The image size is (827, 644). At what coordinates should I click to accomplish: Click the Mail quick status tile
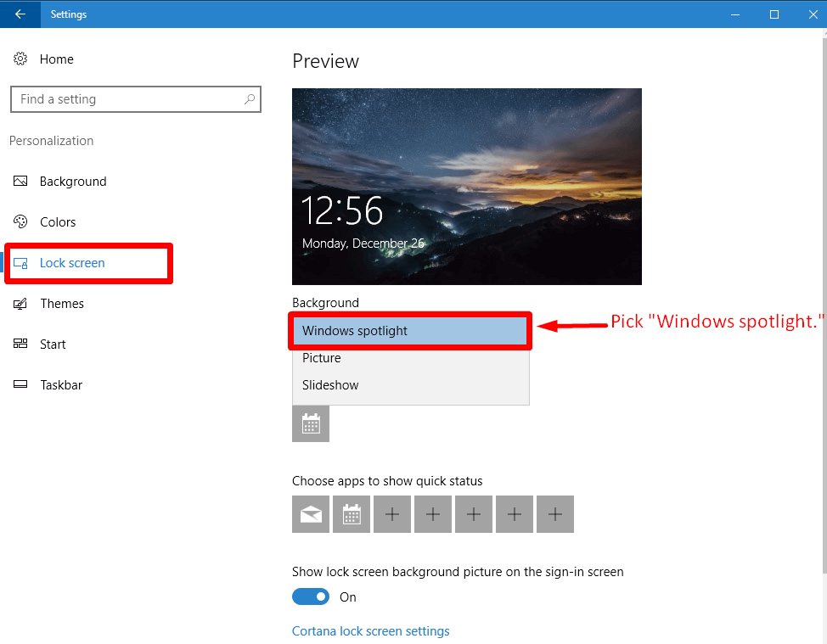click(311, 514)
